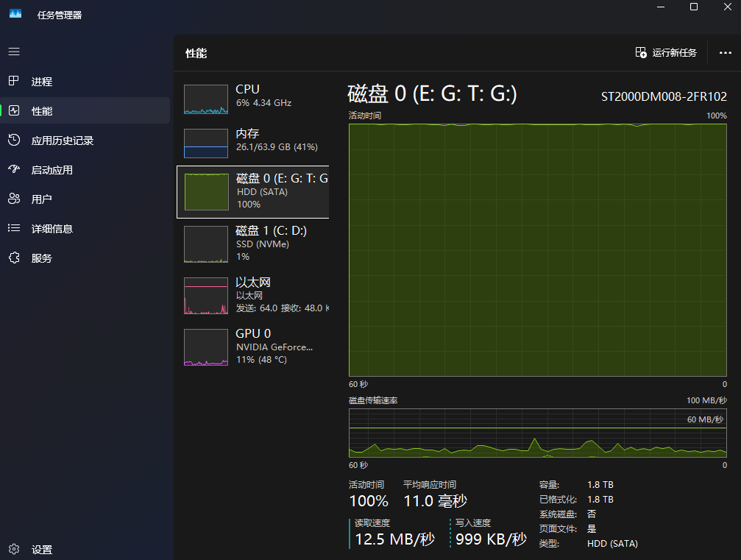Click the 运行新任务 button text

coord(674,52)
